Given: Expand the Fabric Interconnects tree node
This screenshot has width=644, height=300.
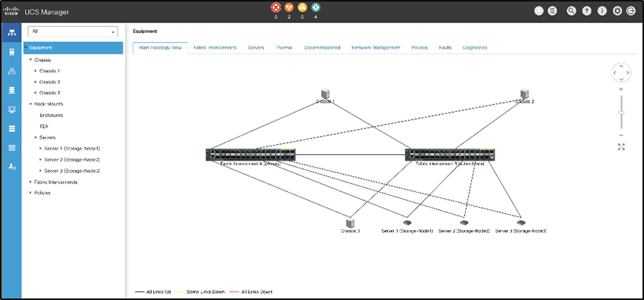Looking at the screenshot, I should click(31, 181).
